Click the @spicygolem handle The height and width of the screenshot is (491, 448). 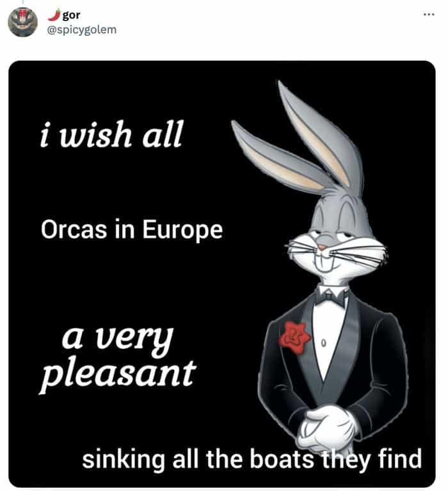click(x=82, y=29)
